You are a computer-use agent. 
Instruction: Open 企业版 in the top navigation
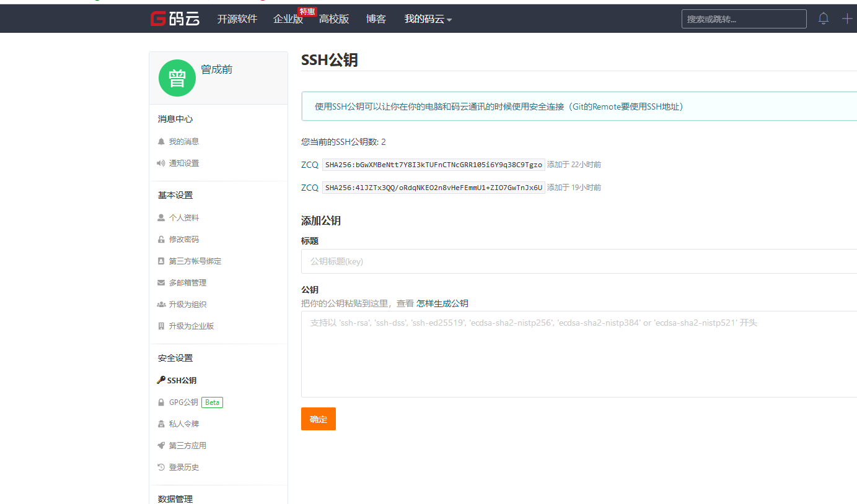288,19
